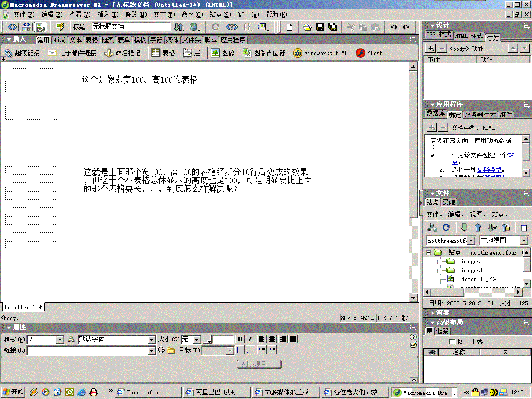Click the document title input field
The height and width of the screenshot is (399, 532).
coord(131,26)
